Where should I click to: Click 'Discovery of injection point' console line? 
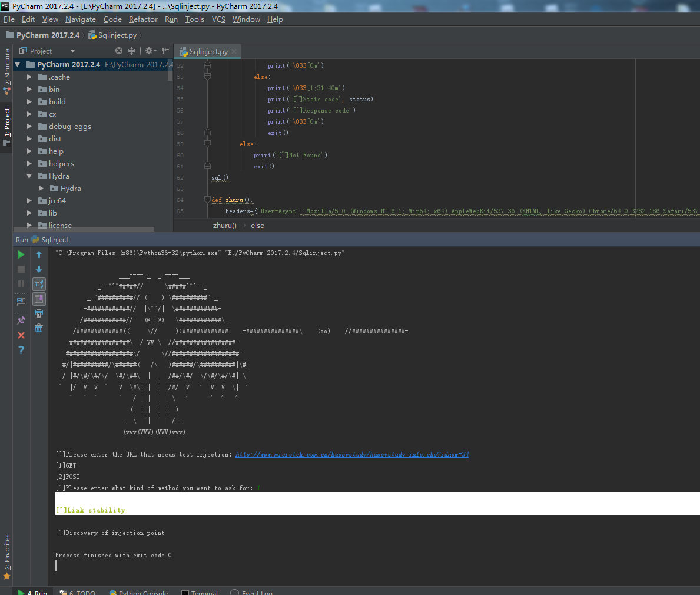pos(110,533)
